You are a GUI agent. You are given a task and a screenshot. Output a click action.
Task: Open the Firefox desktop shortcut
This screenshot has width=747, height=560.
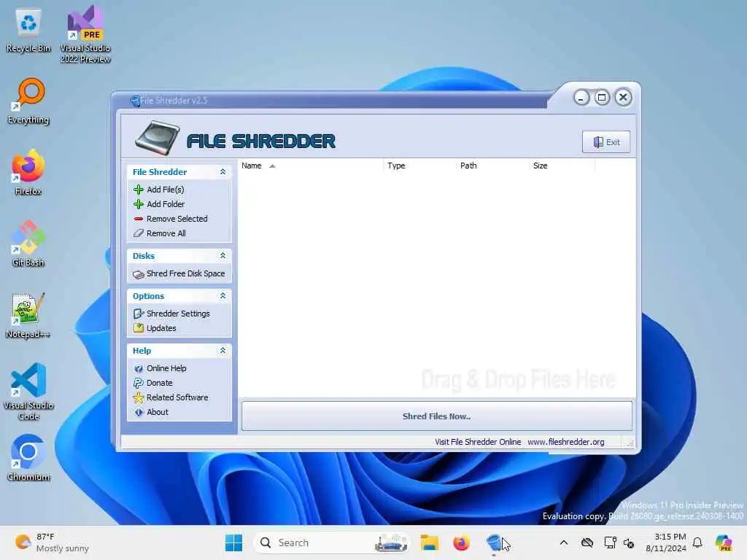(28, 172)
